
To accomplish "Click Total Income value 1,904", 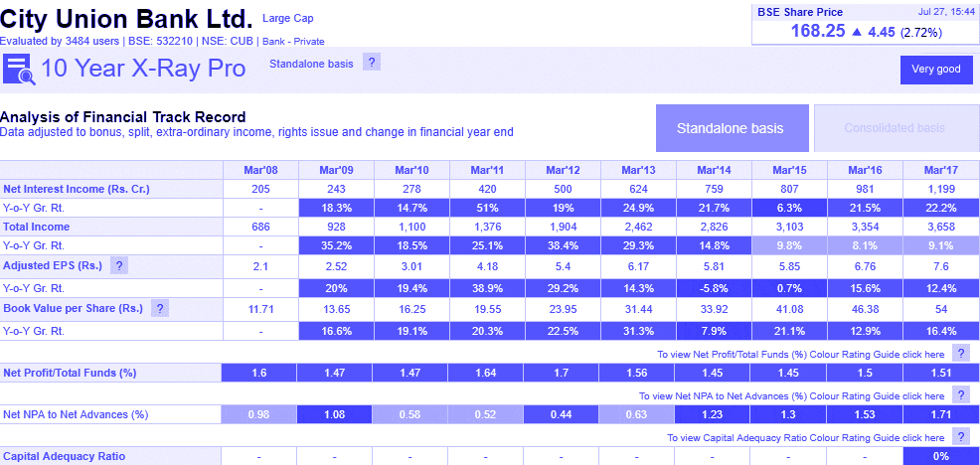I will click(563, 227).
